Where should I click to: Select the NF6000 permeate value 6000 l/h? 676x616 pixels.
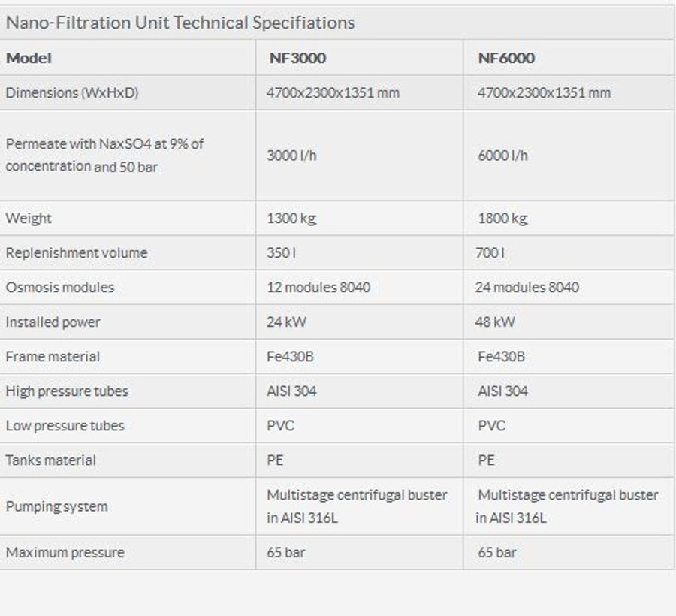pyautogui.click(x=502, y=156)
